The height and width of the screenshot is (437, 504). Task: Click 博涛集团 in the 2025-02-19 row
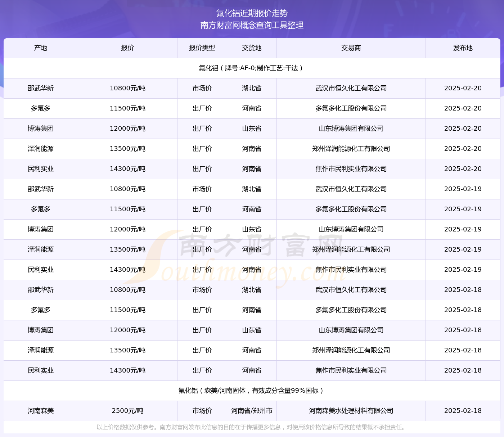[x=41, y=229]
